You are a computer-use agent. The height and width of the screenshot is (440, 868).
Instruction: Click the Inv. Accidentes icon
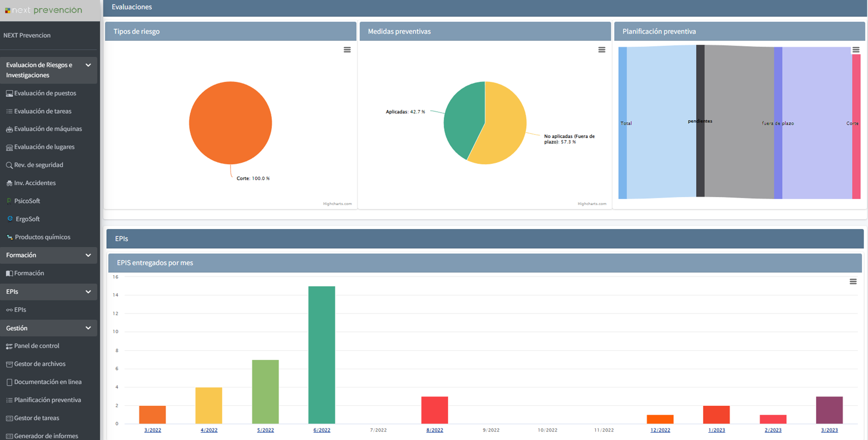(x=9, y=183)
